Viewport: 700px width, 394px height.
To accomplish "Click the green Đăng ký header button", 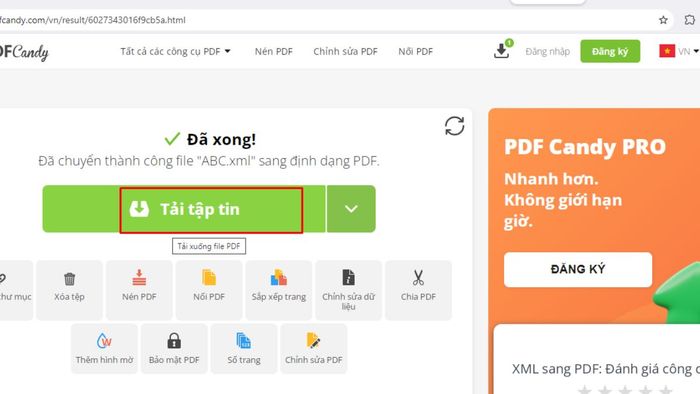I will tap(610, 51).
